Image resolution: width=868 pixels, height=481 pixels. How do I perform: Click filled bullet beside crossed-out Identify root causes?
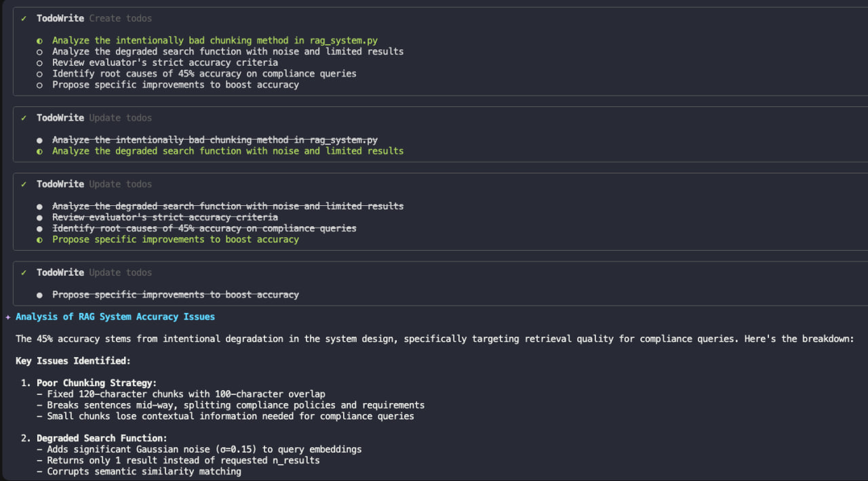39,228
